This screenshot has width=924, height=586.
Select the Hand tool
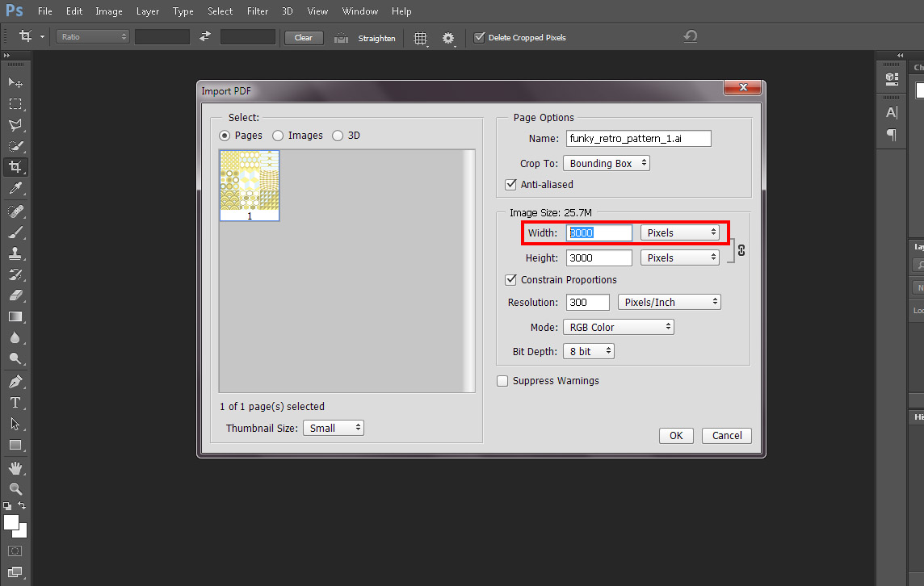click(15, 467)
